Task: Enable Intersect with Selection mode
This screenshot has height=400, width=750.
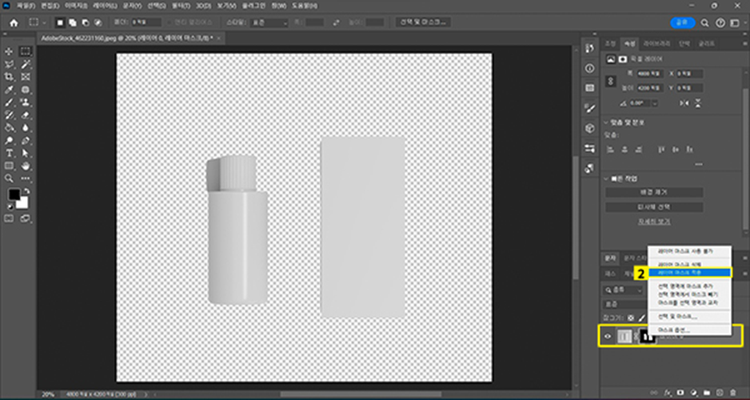Action: tap(98, 22)
